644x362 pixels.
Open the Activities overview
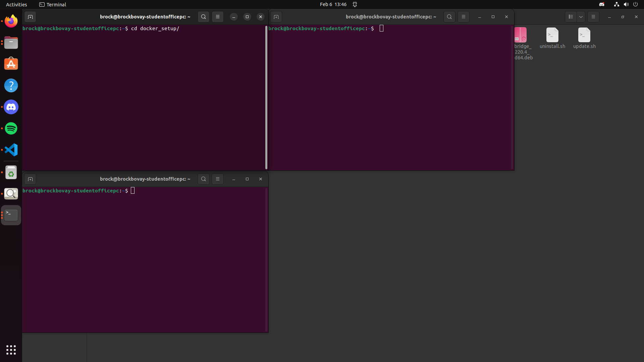coord(16,4)
